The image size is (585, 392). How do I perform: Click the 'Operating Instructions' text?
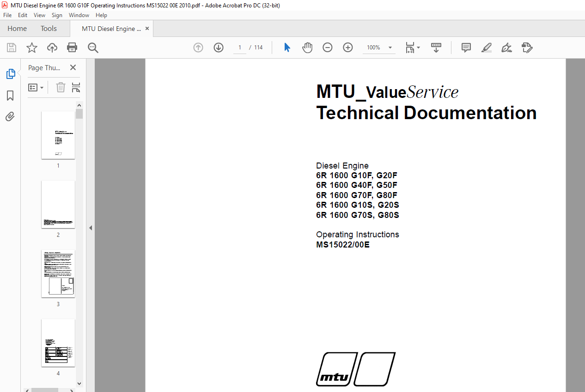(358, 235)
